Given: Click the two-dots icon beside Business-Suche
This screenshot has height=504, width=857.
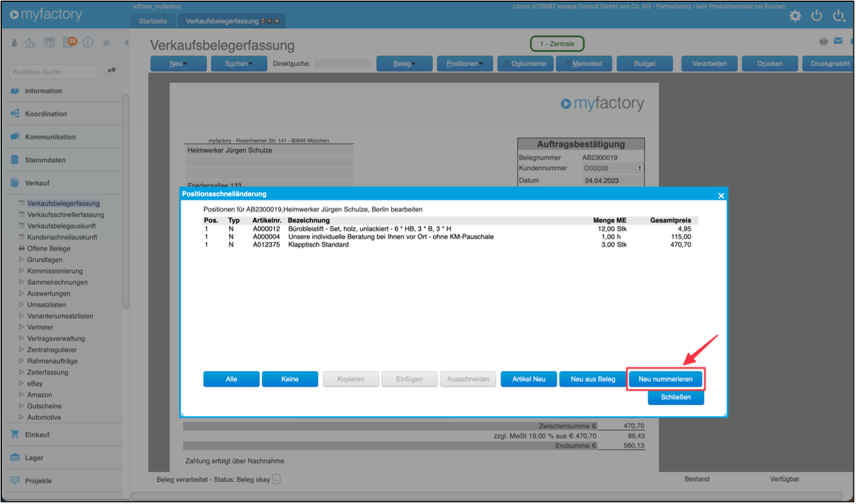Looking at the screenshot, I should 111,70.
